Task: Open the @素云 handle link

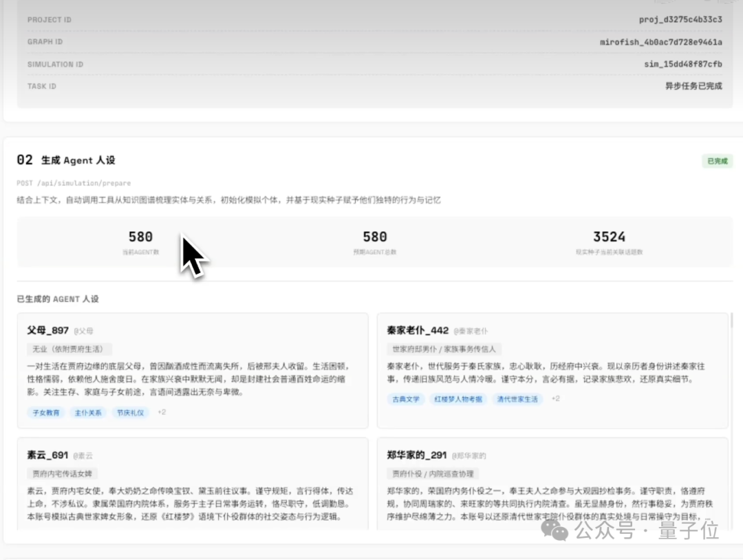Action: point(84,455)
